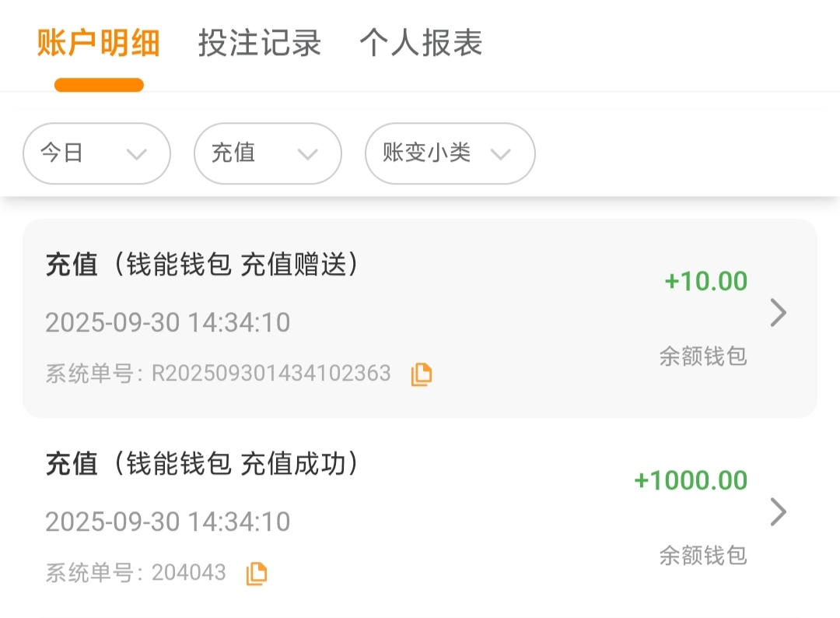
Task: Copy system order number 204043
Action: [257, 574]
